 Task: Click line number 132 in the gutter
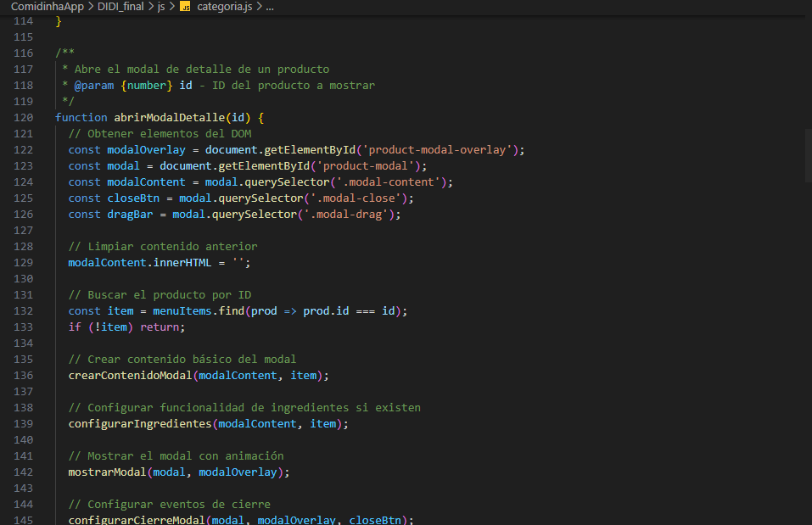tap(24, 311)
